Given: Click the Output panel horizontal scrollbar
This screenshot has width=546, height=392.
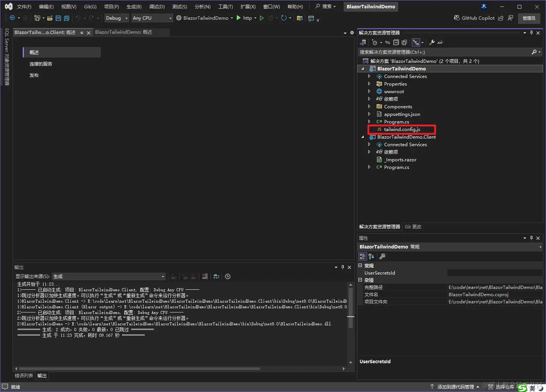Looking at the screenshot, I should [x=139, y=369].
